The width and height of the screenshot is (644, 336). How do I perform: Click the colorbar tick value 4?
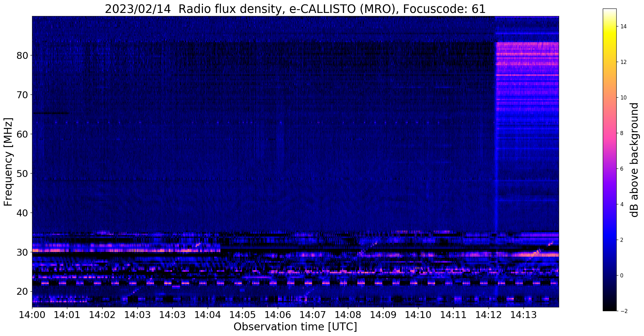point(621,204)
